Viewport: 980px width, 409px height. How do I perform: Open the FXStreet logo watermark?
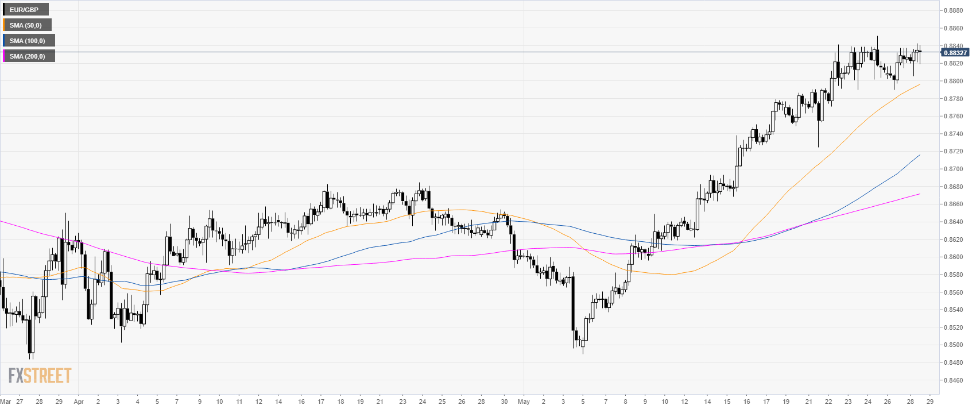(40, 376)
